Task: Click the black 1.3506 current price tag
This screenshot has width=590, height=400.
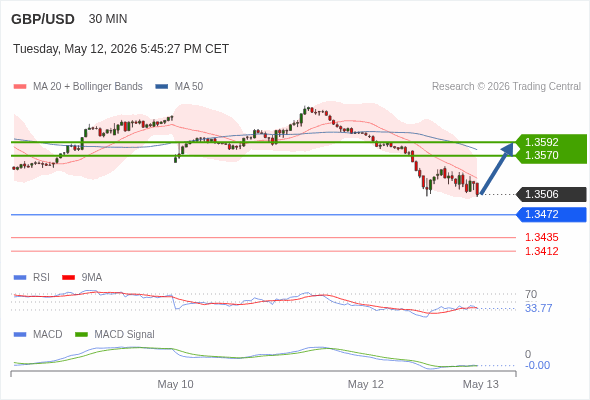Action: click(552, 194)
